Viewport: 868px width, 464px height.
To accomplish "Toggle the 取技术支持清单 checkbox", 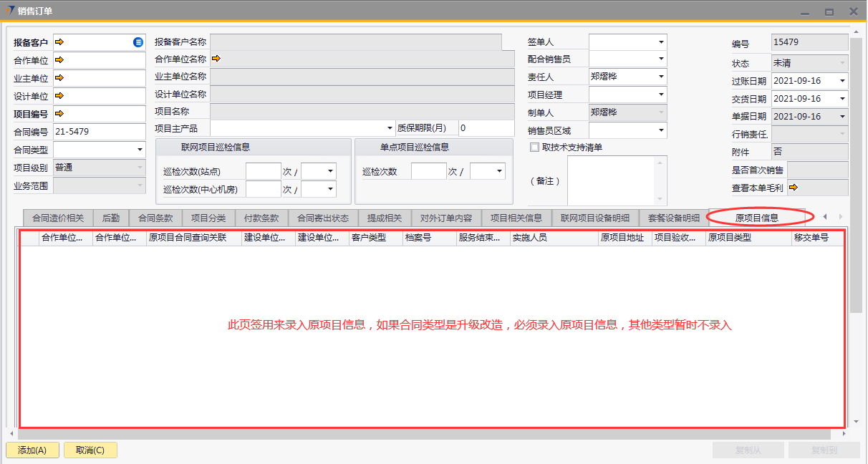I will [534, 148].
